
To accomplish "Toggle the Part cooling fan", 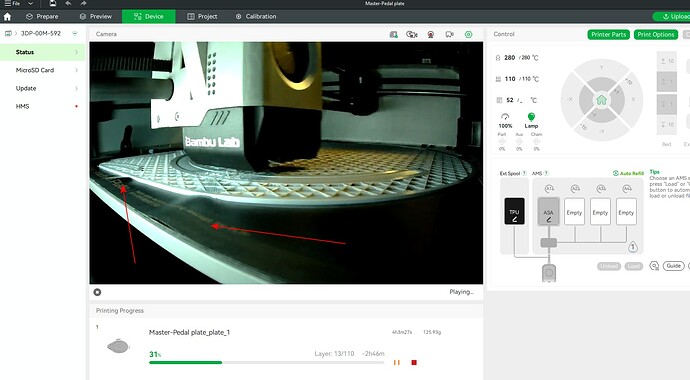I will click(x=502, y=142).
